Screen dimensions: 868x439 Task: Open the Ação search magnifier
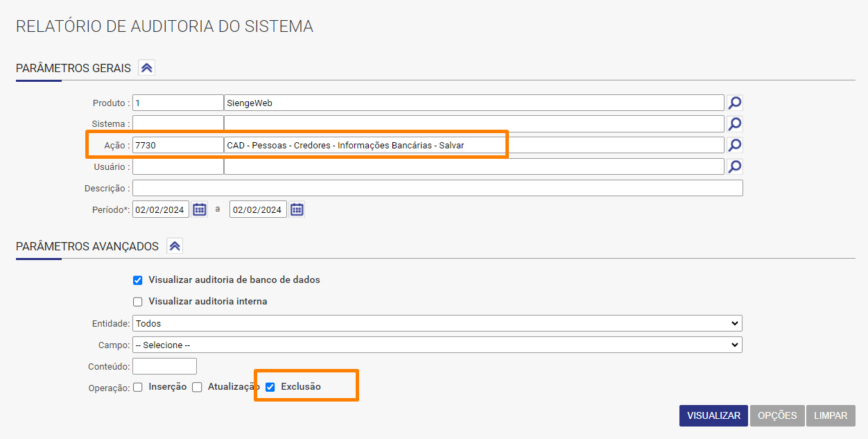[735, 145]
